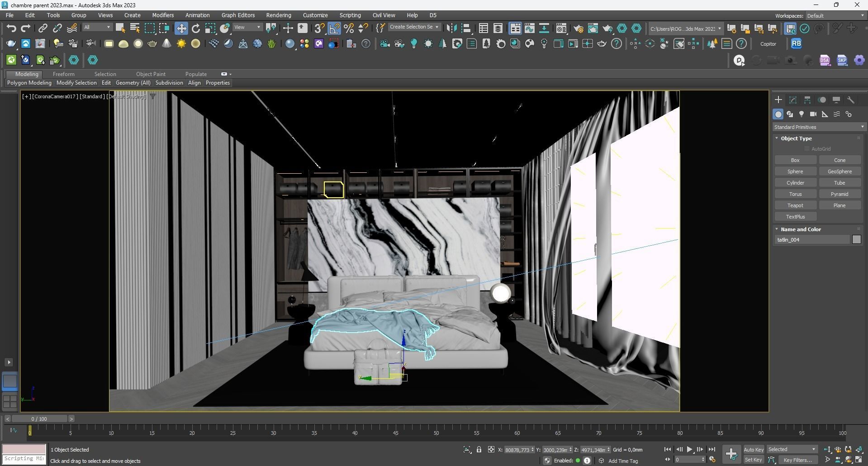Activate the Select Object tool
This screenshot has height=466, width=868.
click(x=120, y=29)
